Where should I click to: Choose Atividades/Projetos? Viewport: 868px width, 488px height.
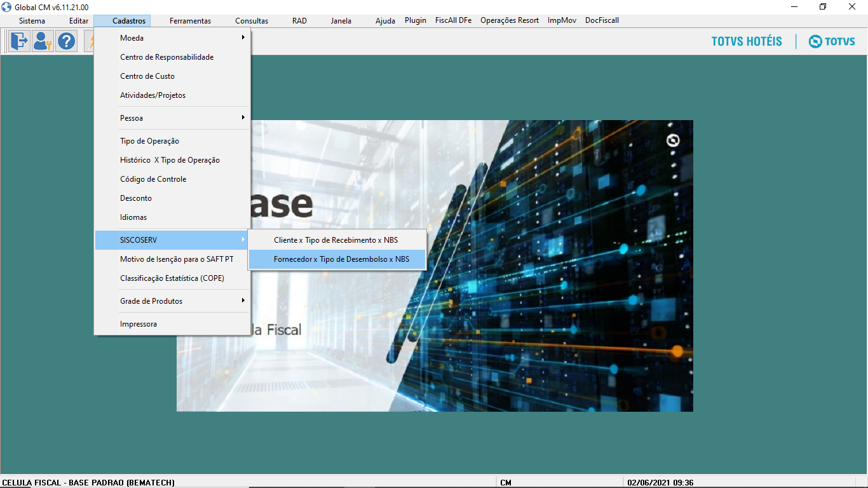click(172, 95)
